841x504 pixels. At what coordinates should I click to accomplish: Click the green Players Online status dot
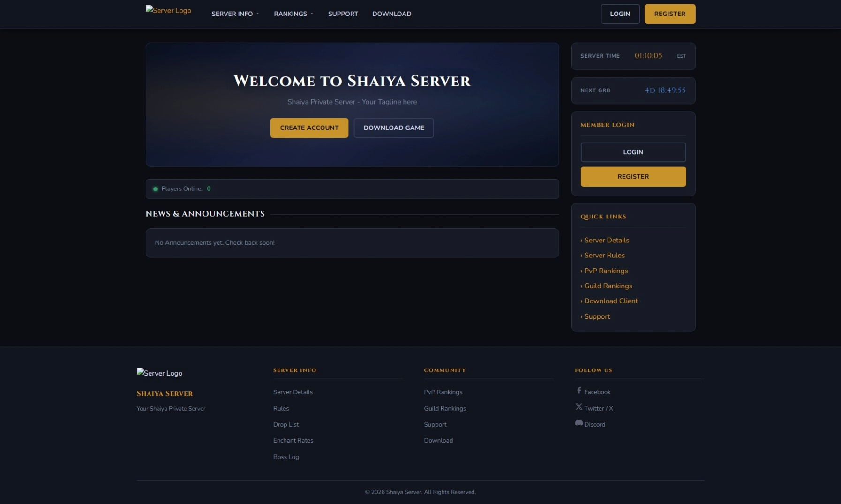(x=155, y=189)
